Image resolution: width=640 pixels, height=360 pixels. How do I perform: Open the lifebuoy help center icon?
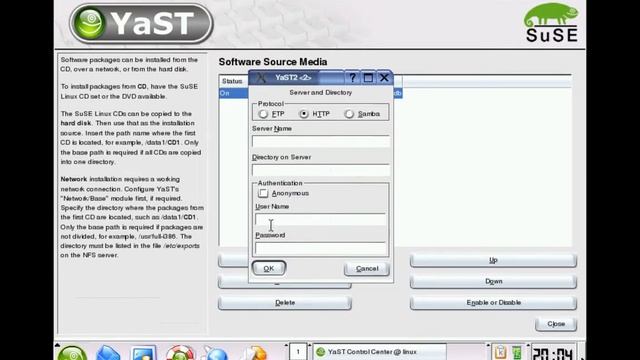180,353
